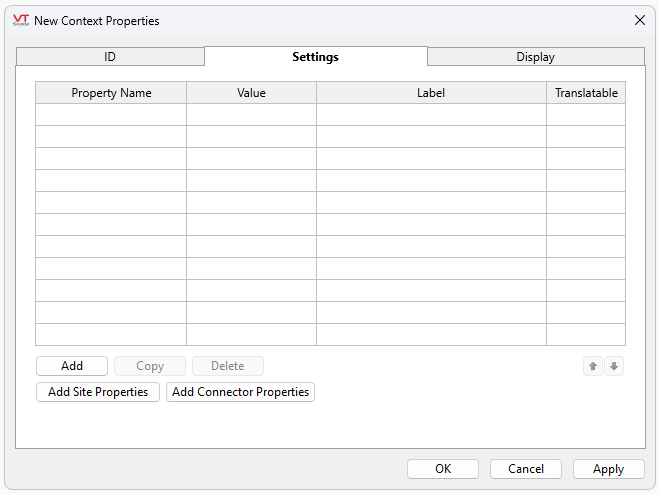Click the move row down arrow icon
The height and width of the screenshot is (494, 659).
click(x=614, y=366)
